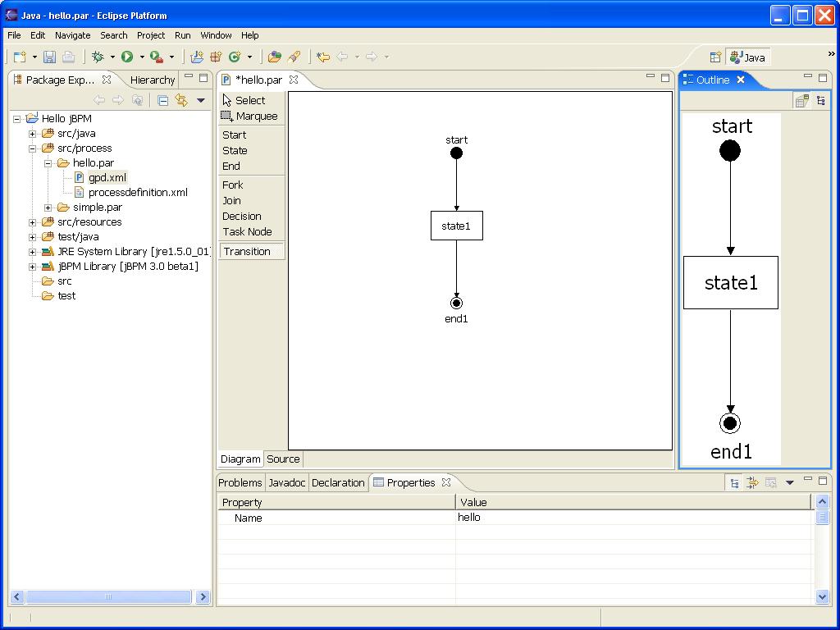This screenshot has width=840, height=630.
Task: Choose the Fork node palette entry
Action: pos(251,185)
